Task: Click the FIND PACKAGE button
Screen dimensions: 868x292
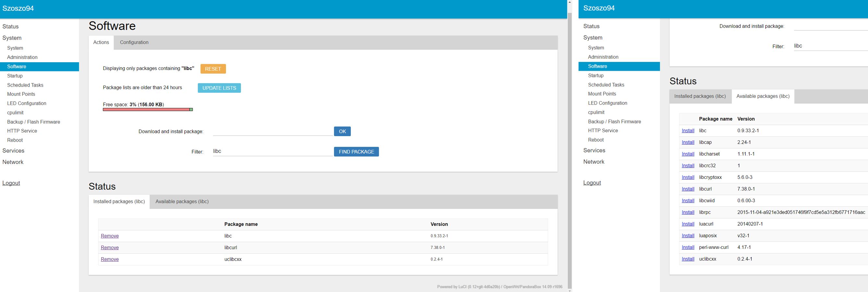Action: tap(356, 152)
